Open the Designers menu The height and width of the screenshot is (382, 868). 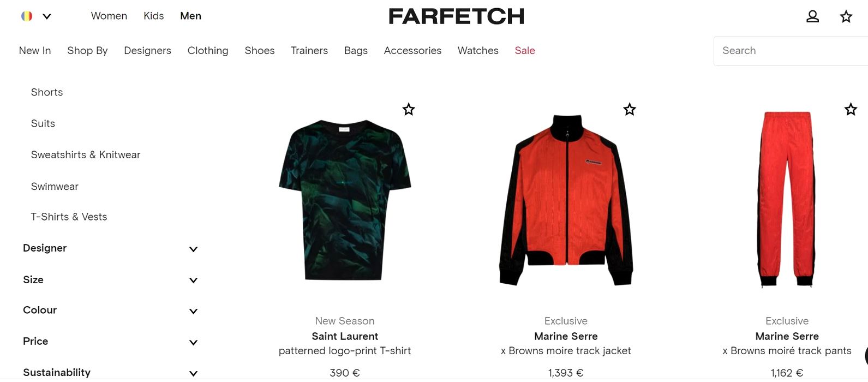[x=147, y=51]
